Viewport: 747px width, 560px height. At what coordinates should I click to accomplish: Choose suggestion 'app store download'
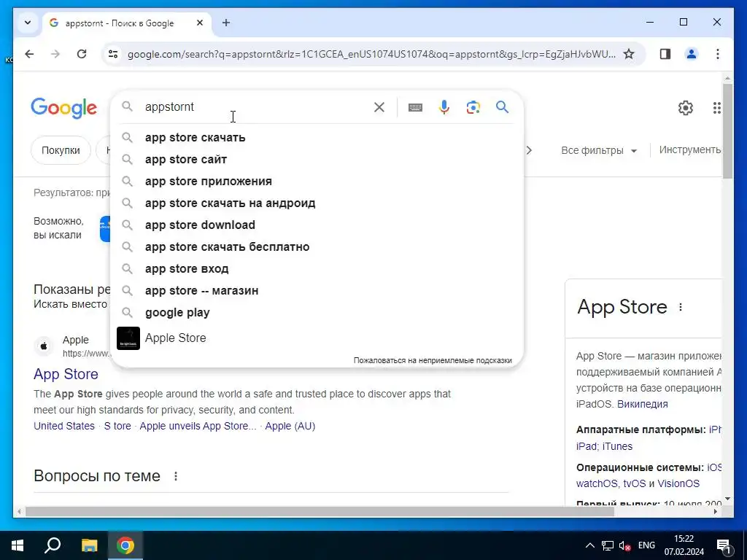pyautogui.click(x=317, y=225)
